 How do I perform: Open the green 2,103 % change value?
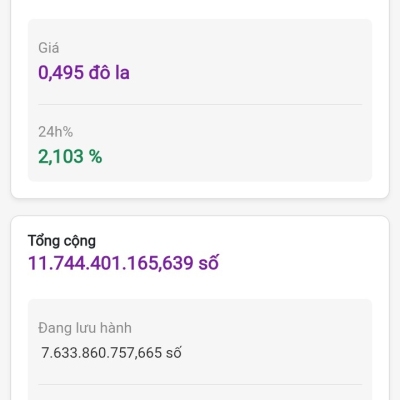point(70,156)
